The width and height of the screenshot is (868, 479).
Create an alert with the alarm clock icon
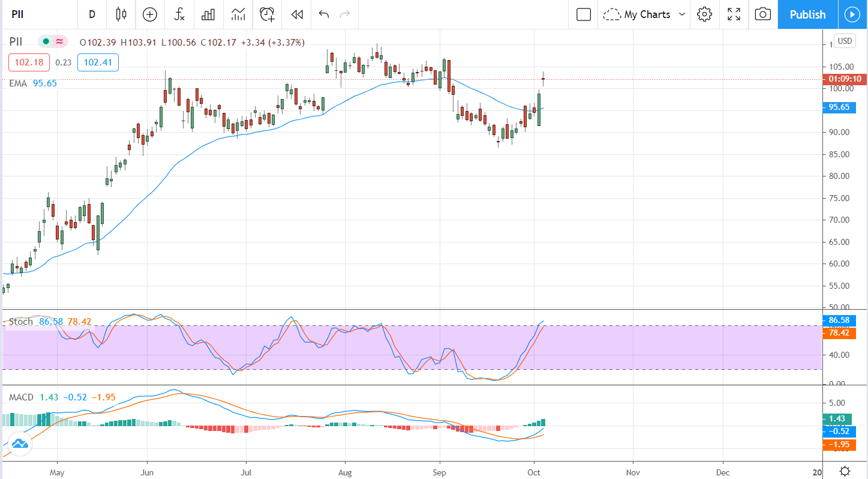tap(267, 14)
